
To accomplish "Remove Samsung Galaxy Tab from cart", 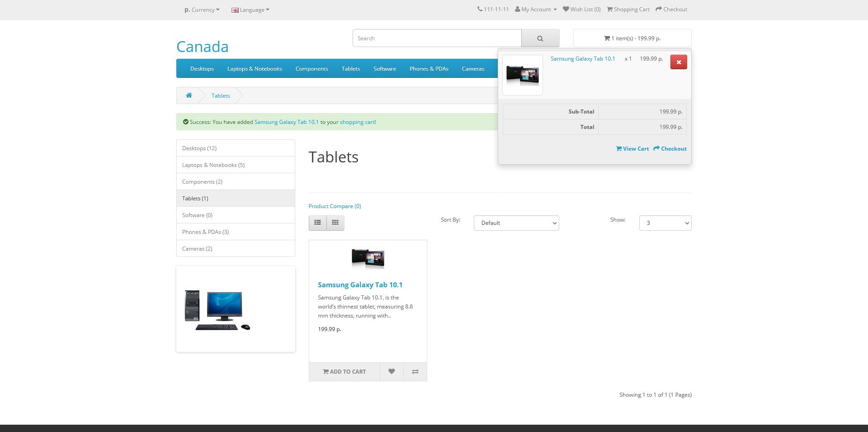I will 679,62.
